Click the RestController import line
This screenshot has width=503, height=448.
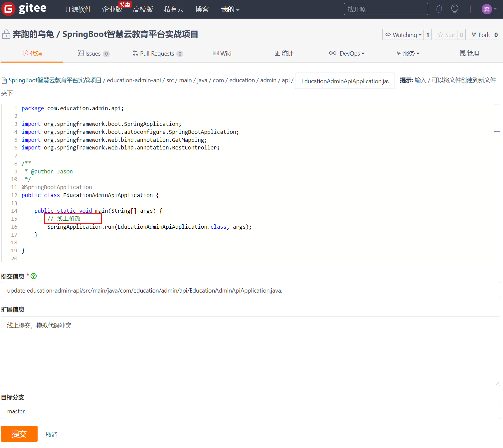(120, 147)
